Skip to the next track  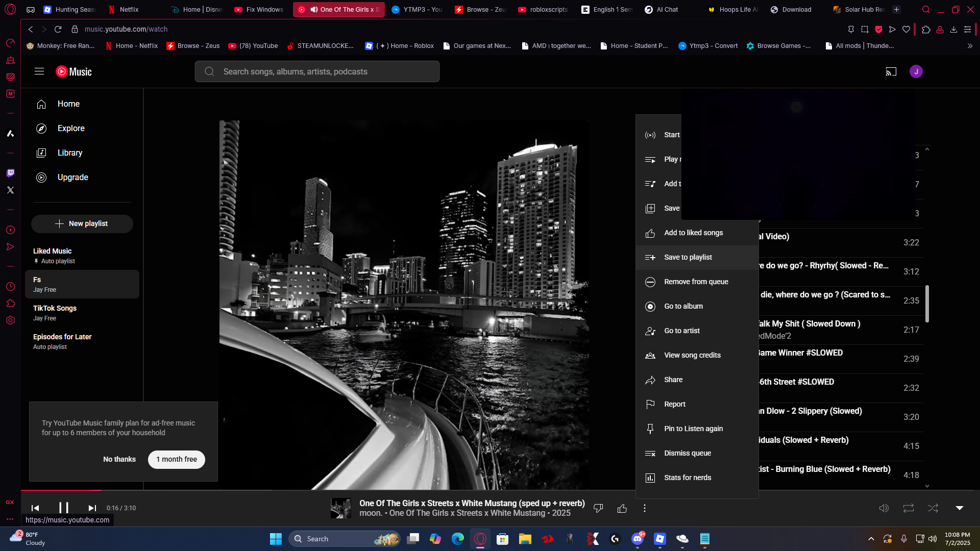pyautogui.click(x=92, y=508)
